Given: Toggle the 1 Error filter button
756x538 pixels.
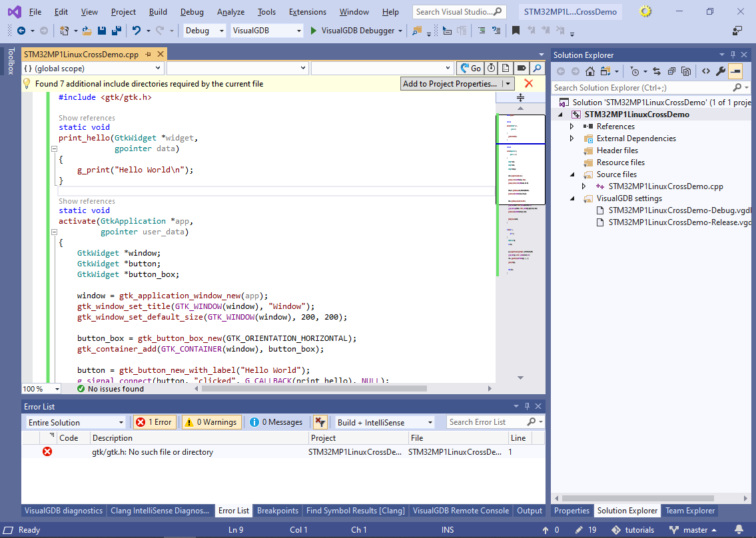Looking at the screenshot, I should (x=155, y=422).
